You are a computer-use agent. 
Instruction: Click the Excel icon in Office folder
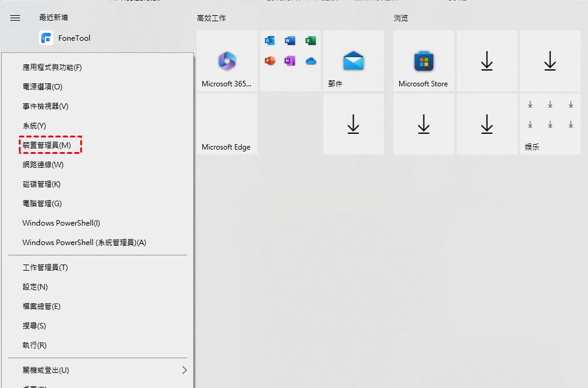point(310,41)
